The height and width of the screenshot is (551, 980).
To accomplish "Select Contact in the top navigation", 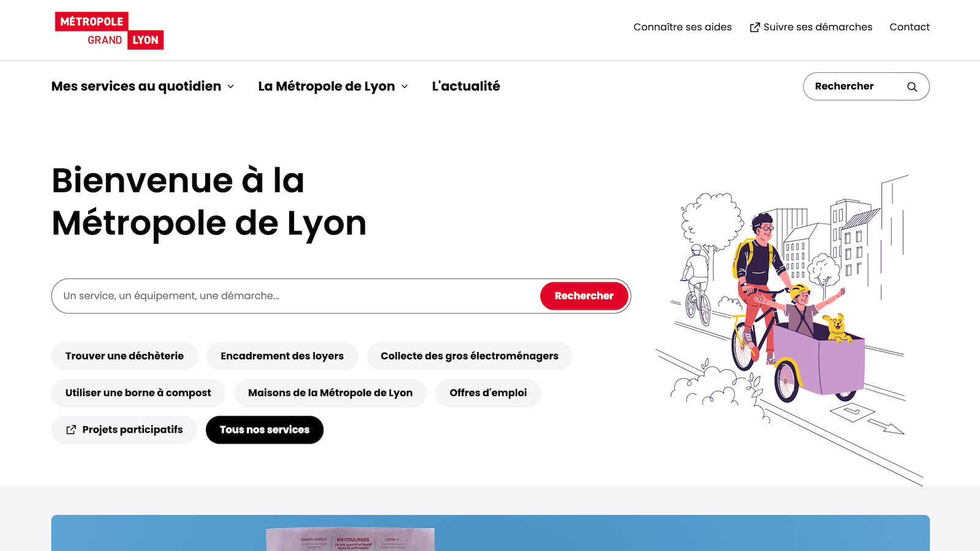I will point(910,27).
